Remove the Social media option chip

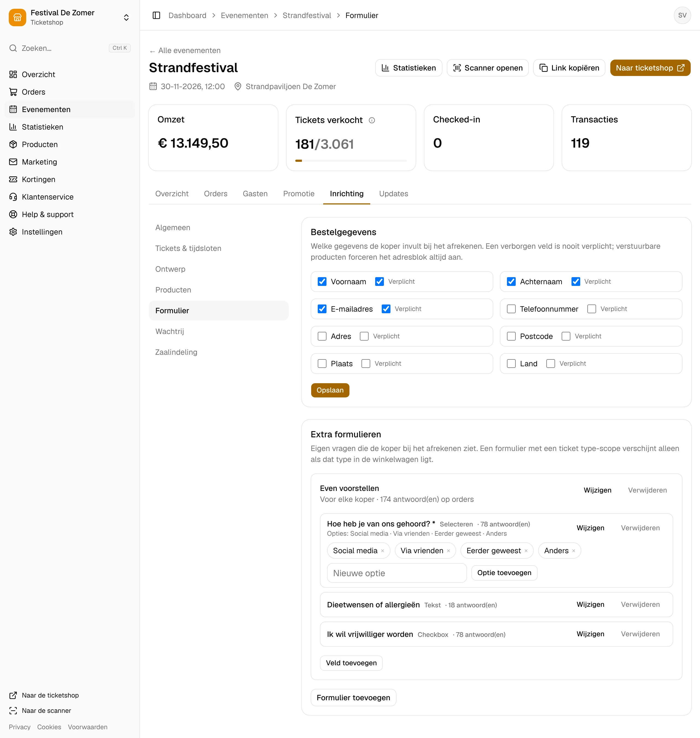383,551
